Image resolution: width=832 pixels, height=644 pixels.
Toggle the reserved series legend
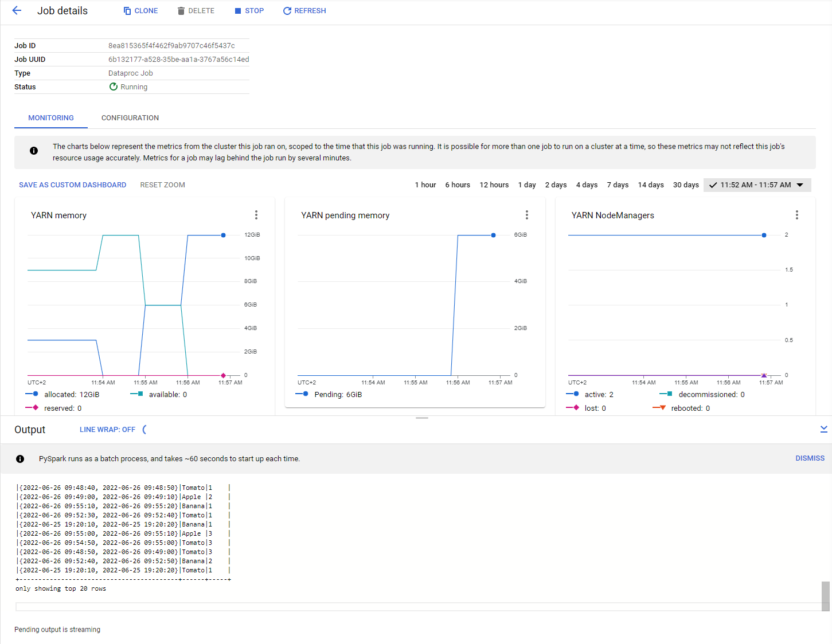coord(53,408)
